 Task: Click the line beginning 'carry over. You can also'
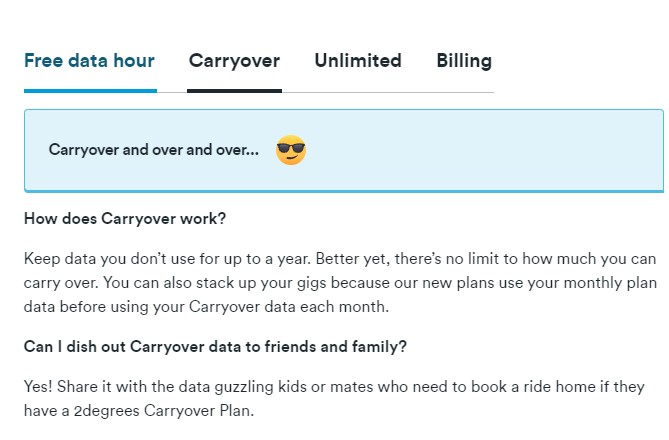(340, 283)
